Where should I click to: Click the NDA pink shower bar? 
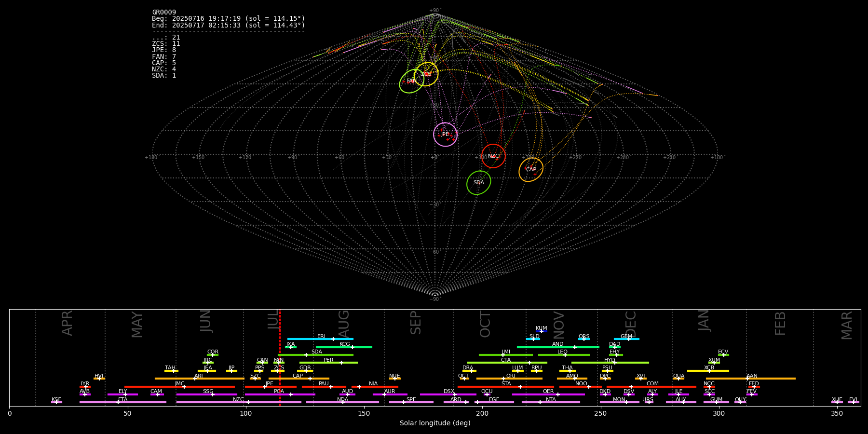click(x=342, y=402)
